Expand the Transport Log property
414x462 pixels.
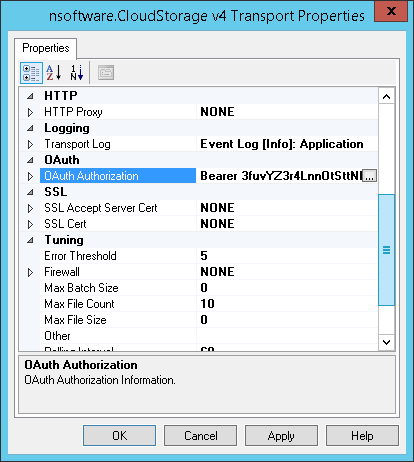30,144
